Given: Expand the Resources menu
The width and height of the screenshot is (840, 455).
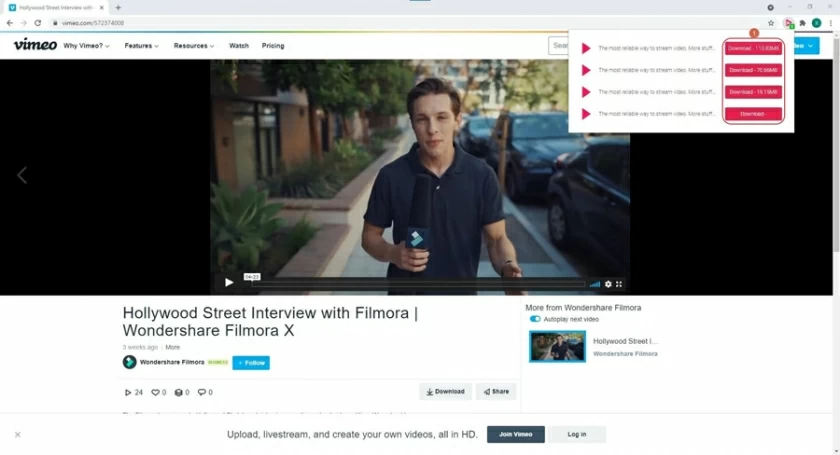Looking at the screenshot, I should (194, 46).
